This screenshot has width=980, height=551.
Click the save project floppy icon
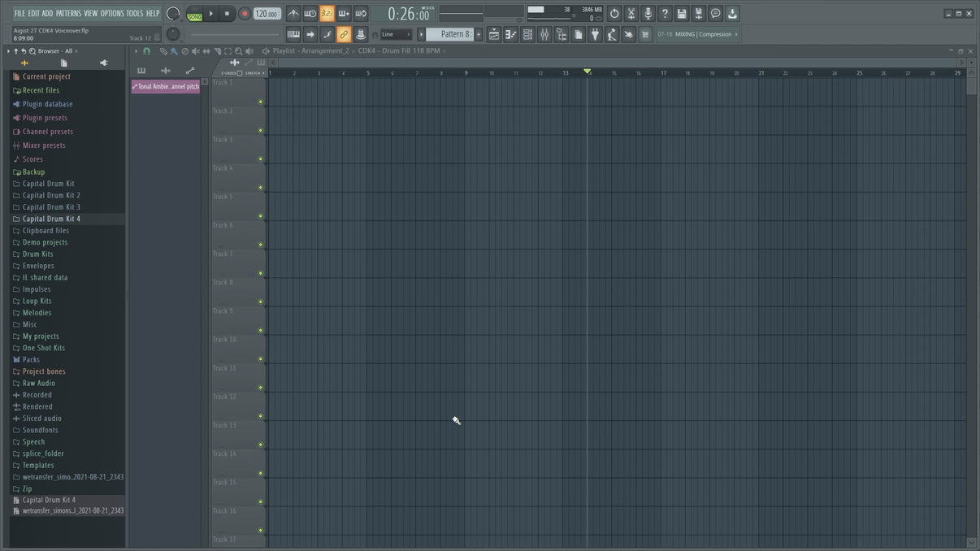(682, 14)
